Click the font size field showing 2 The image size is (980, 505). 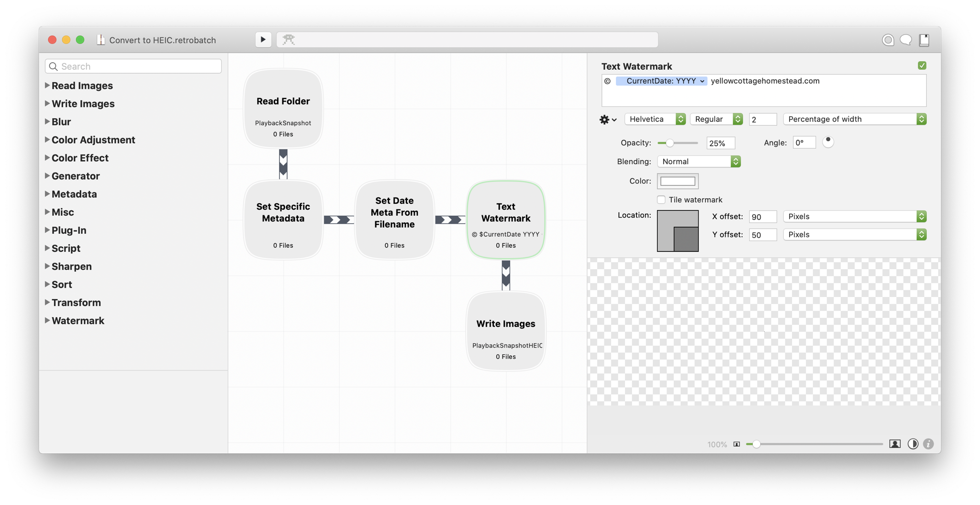click(762, 119)
